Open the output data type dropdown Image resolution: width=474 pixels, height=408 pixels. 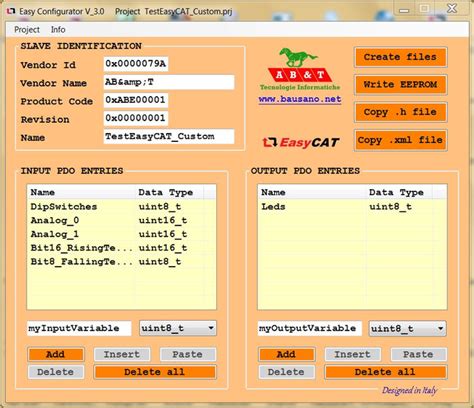point(407,329)
